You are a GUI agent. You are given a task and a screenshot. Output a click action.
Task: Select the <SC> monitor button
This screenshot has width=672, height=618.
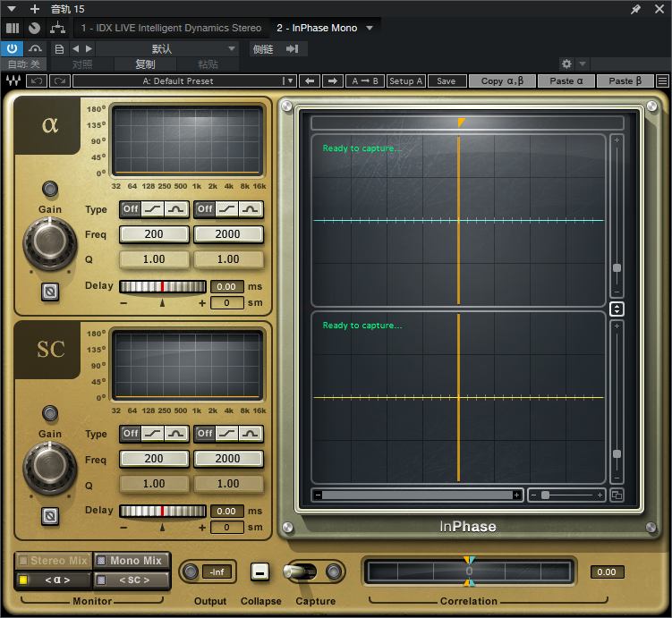pyautogui.click(x=132, y=580)
